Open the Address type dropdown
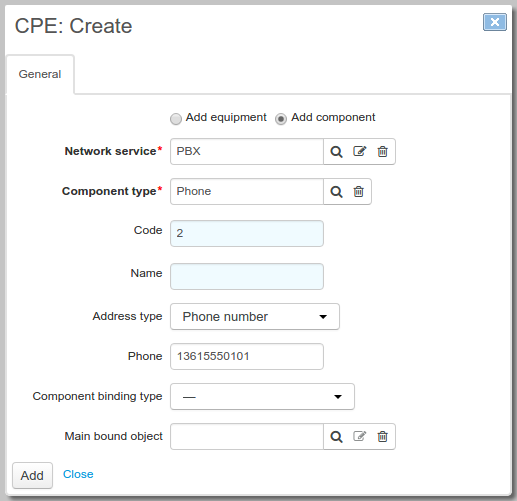Image resolution: width=517 pixels, height=501 pixels. [255, 316]
